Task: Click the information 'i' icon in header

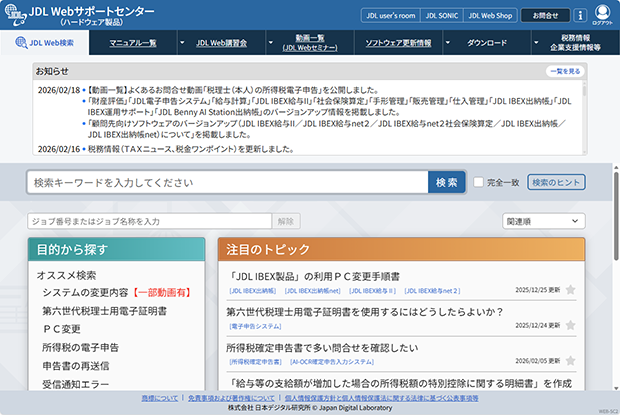Action: click(580, 15)
